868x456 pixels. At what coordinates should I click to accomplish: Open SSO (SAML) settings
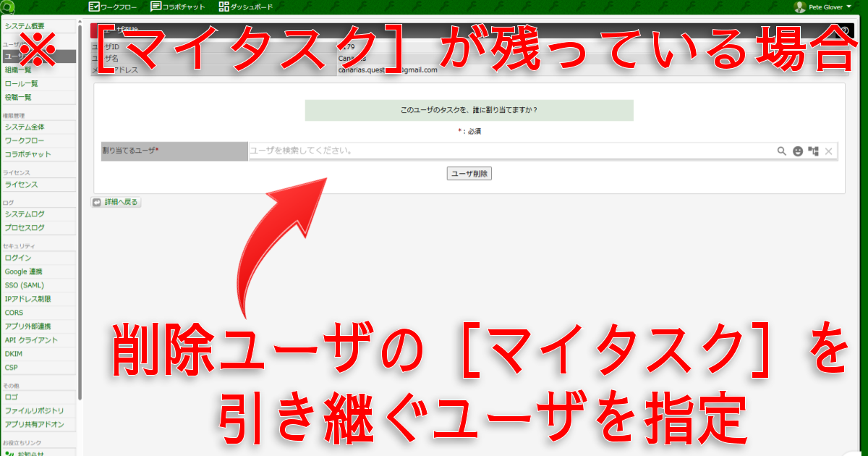tap(38, 286)
